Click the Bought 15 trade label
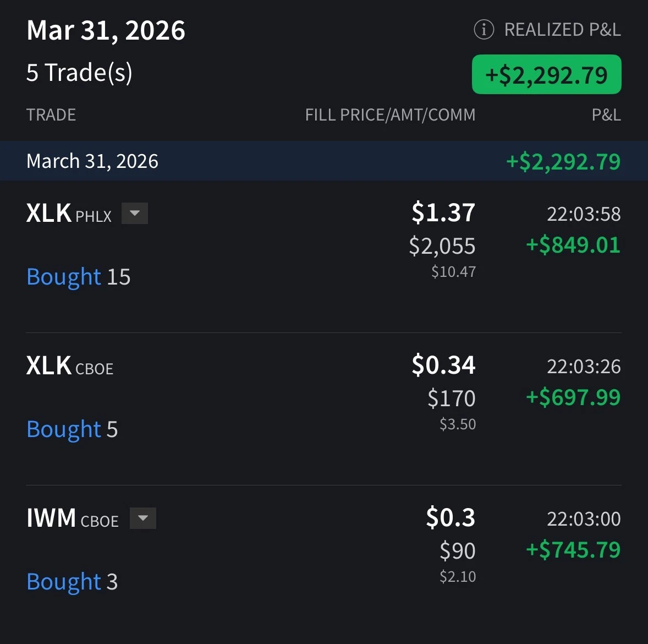This screenshot has width=648, height=644. [x=78, y=277]
